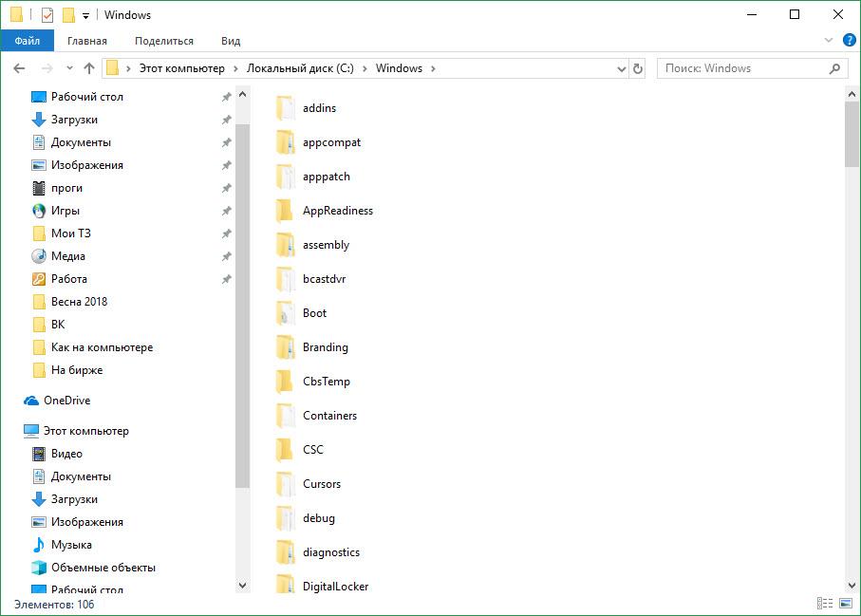Open the Quick Access Toolbar customize dropdown

pos(86,16)
